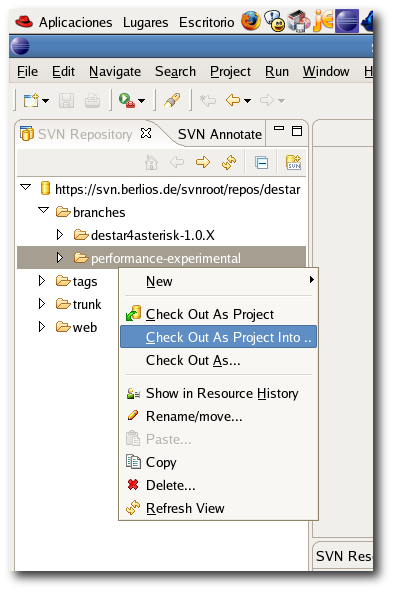Expand the destar4asterisk-1.0.X folder
Screen dimensions: 394x592
pyautogui.click(x=60, y=234)
